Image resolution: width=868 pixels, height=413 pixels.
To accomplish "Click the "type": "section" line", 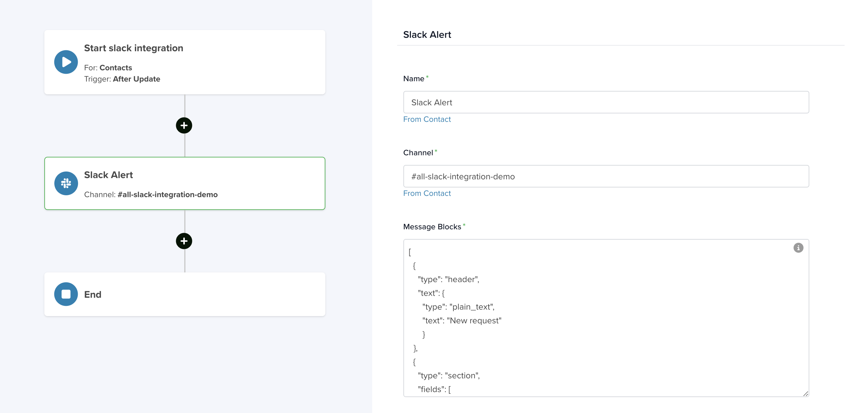I will point(448,376).
